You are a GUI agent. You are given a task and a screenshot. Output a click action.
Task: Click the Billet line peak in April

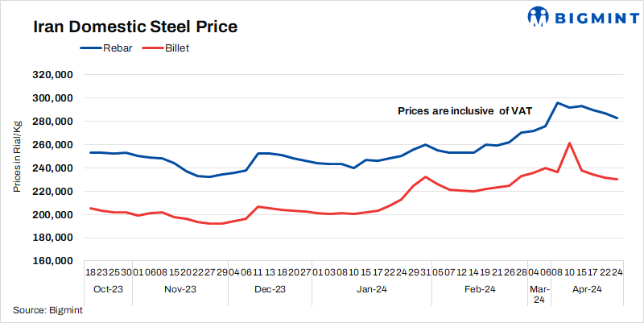pyautogui.click(x=570, y=143)
